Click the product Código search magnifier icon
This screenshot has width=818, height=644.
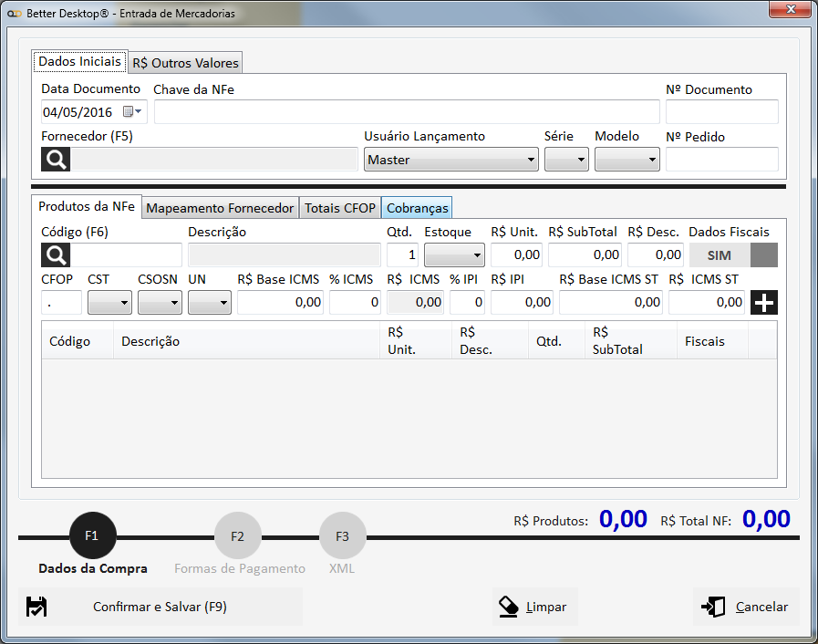[x=56, y=255]
